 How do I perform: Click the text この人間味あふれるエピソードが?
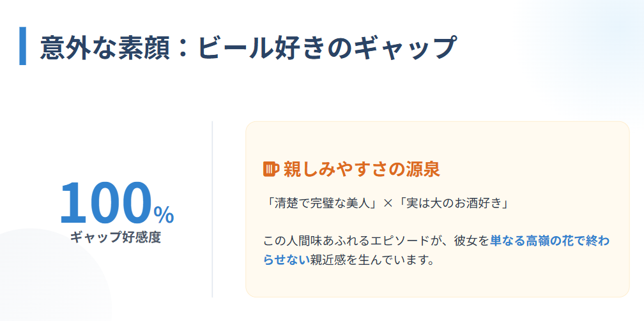pyautogui.click(x=353, y=241)
